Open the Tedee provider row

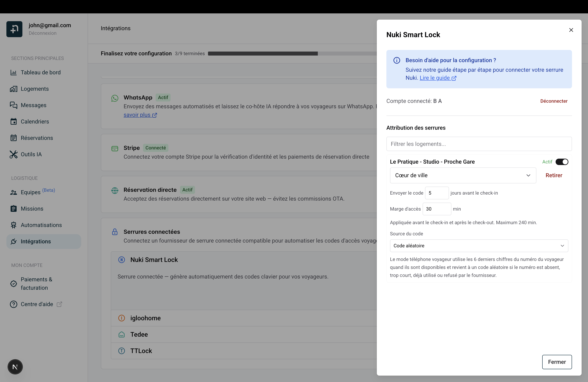pyautogui.click(x=244, y=335)
